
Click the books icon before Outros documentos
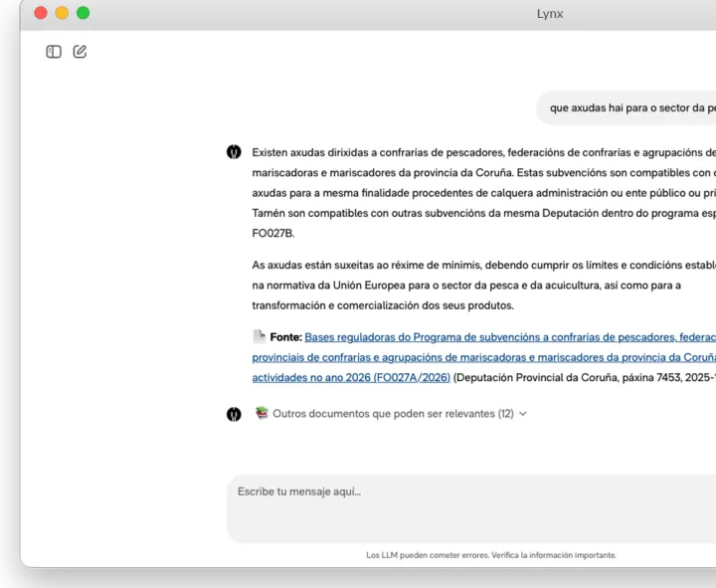tap(262, 413)
